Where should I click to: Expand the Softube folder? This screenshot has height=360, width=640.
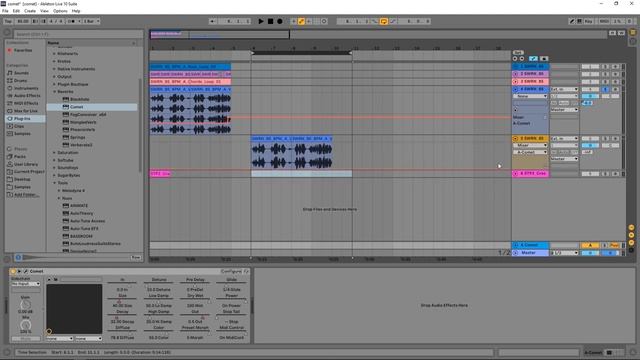pyautogui.click(x=54, y=160)
